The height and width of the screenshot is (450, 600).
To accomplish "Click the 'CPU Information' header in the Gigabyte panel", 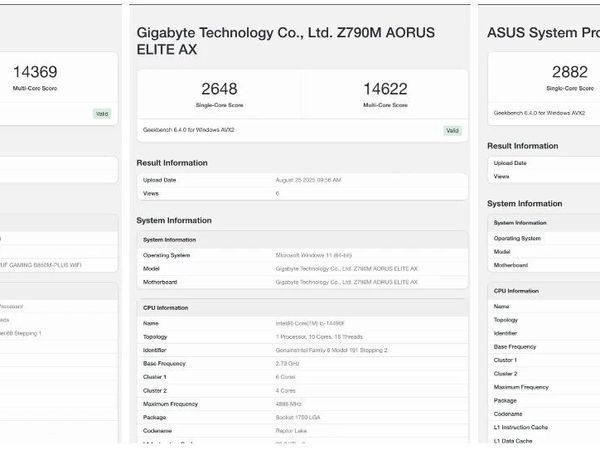I will click(x=166, y=308).
